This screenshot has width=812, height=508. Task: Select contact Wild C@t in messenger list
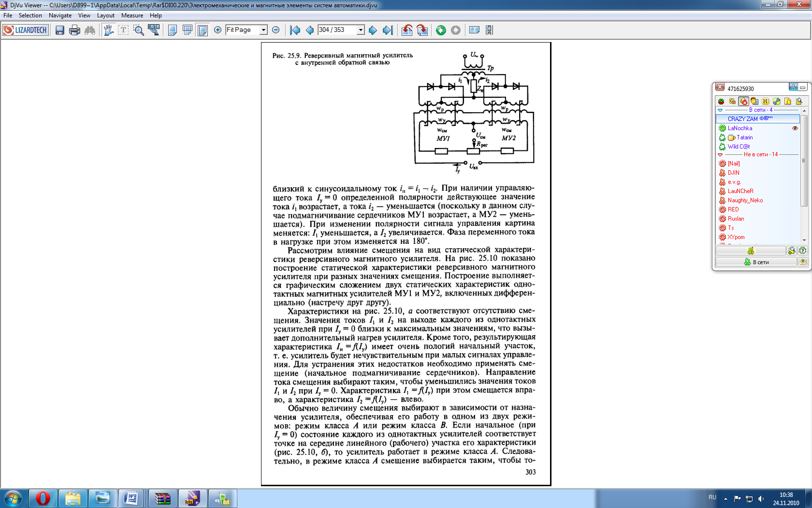click(758, 147)
